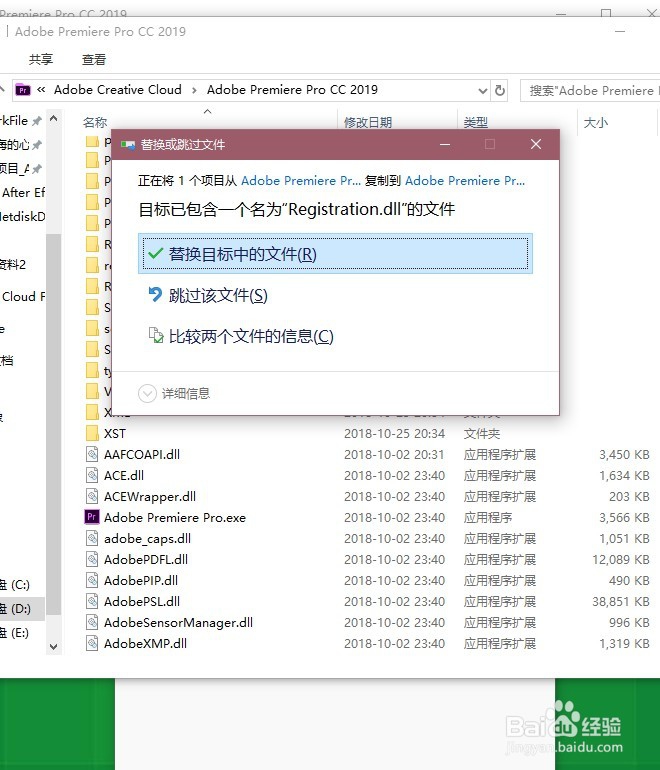Click the 12,089 KB size cell
Viewport: 660px width, 770px height.
pyautogui.click(x=621, y=560)
